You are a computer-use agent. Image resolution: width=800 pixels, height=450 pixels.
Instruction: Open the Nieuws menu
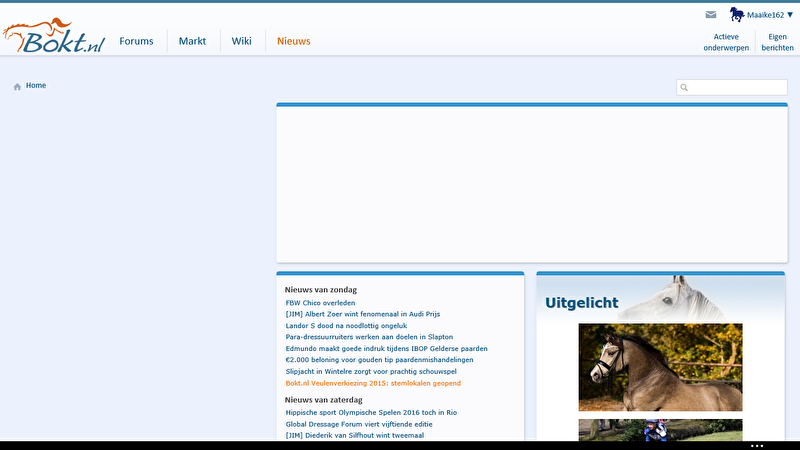(x=294, y=41)
